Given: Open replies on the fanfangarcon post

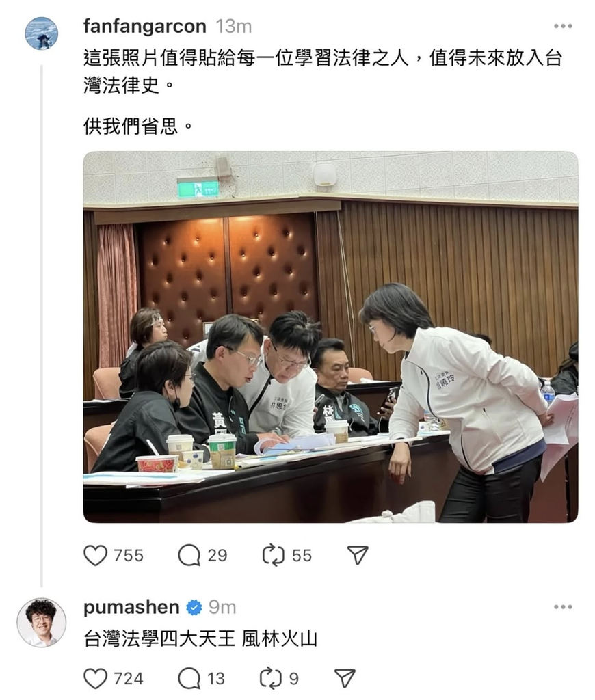Looking at the screenshot, I should [189, 555].
